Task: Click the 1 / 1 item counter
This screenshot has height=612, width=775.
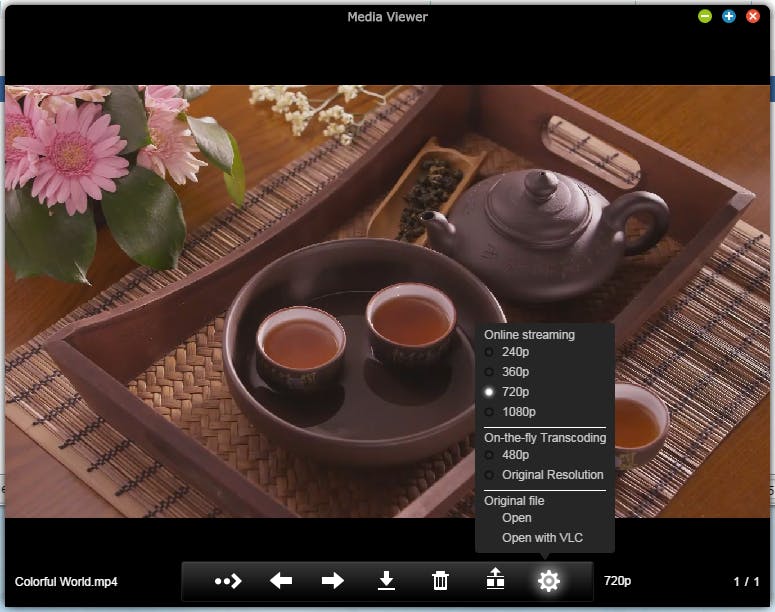Action: coord(746,581)
